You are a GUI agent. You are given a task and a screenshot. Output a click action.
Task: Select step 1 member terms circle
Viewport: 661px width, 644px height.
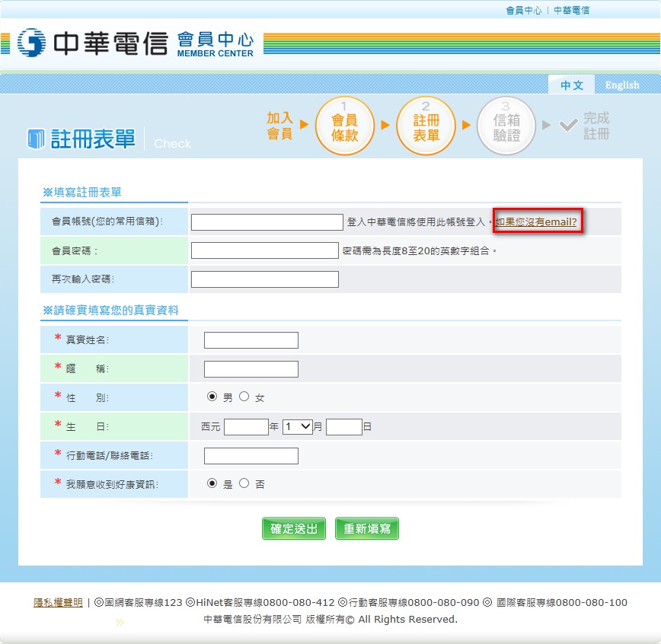click(344, 126)
